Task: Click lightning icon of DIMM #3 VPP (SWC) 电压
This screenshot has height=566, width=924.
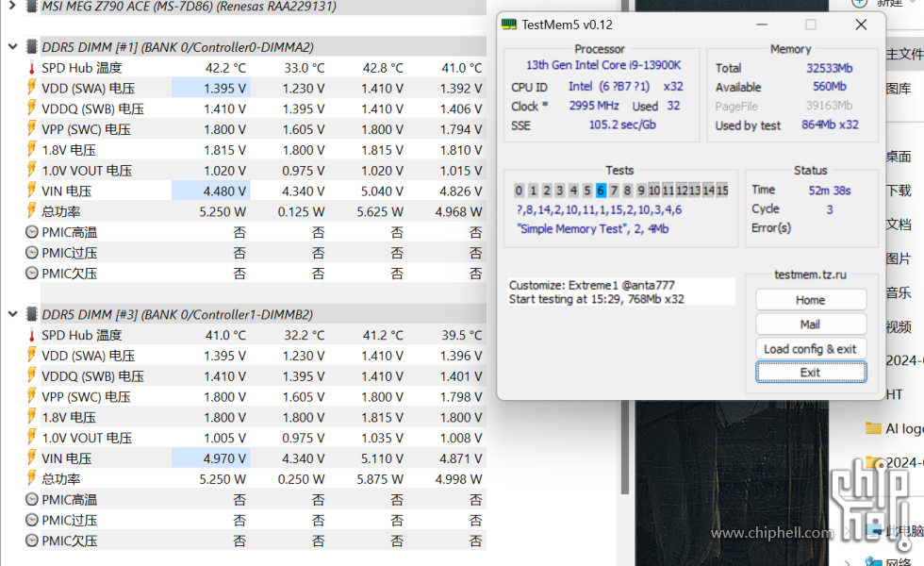Action: pyautogui.click(x=32, y=397)
